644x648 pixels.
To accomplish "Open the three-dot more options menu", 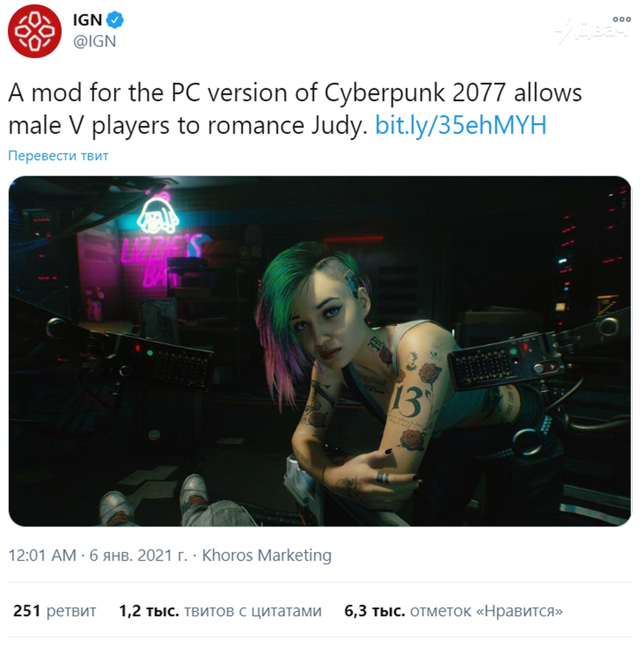I will [x=622, y=19].
